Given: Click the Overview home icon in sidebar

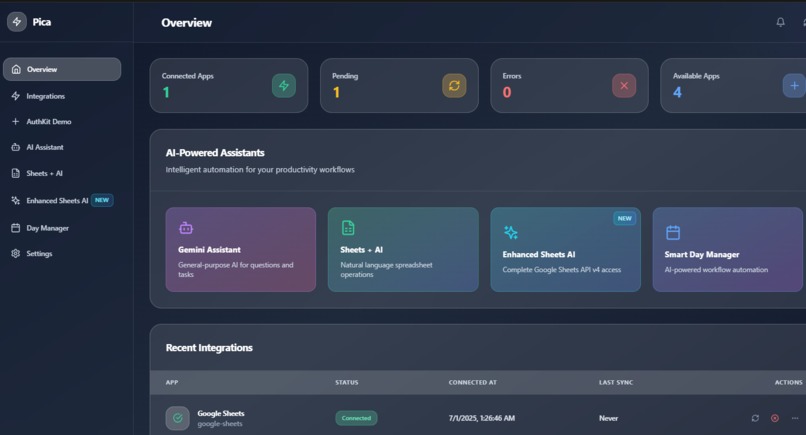Looking at the screenshot, I should coord(16,69).
